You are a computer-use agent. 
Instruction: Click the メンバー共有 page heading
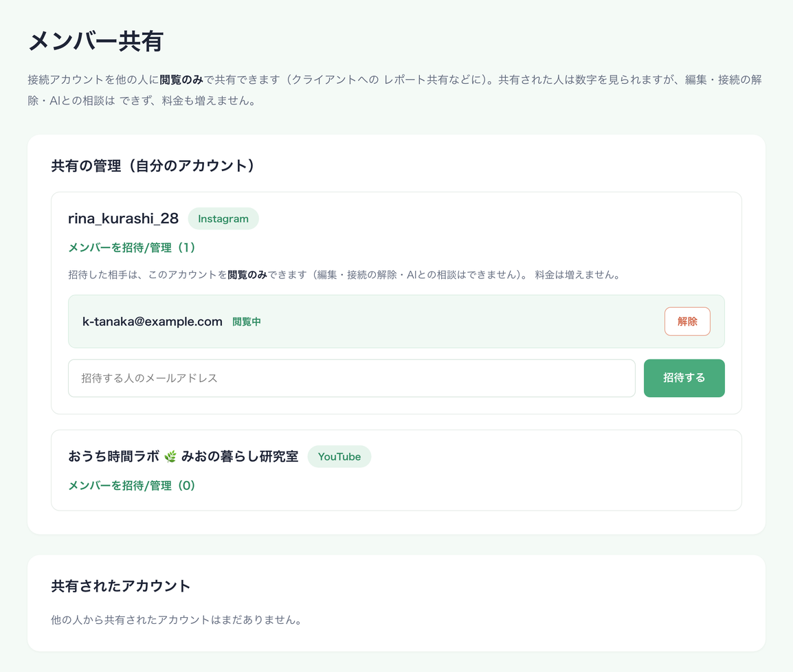coord(96,41)
